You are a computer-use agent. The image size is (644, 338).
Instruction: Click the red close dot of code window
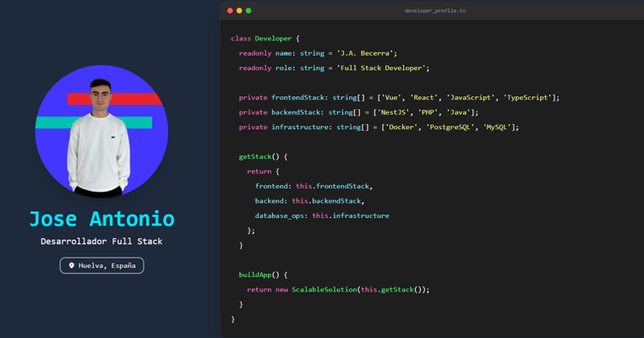click(230, 11)
